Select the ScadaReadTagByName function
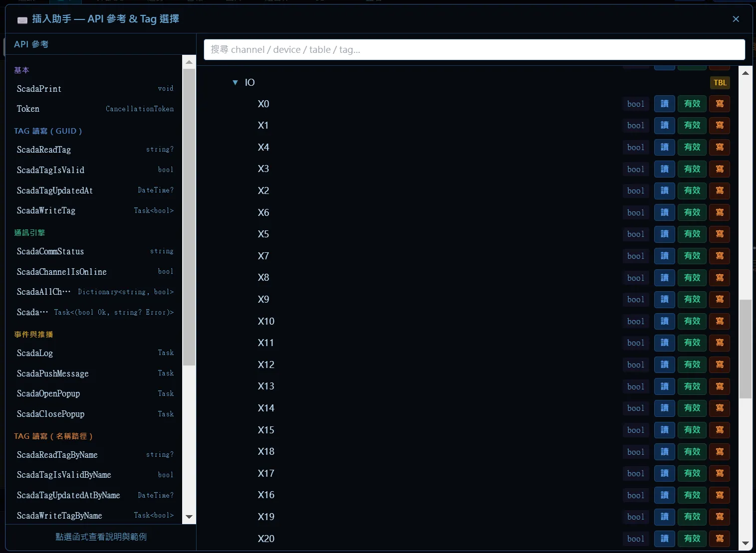Screen dimensions: 756x553 pyautogui.click(x=95, y=455)
